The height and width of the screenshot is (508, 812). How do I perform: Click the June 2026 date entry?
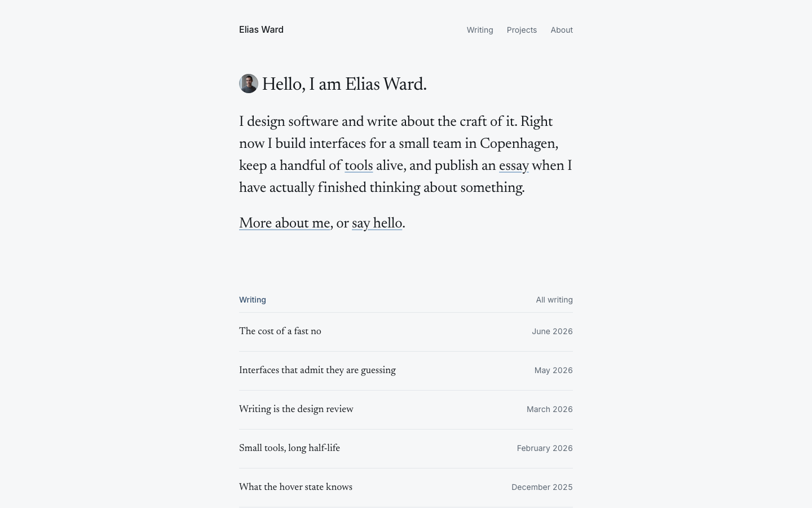pyautogui.click(x=552, y=331)
